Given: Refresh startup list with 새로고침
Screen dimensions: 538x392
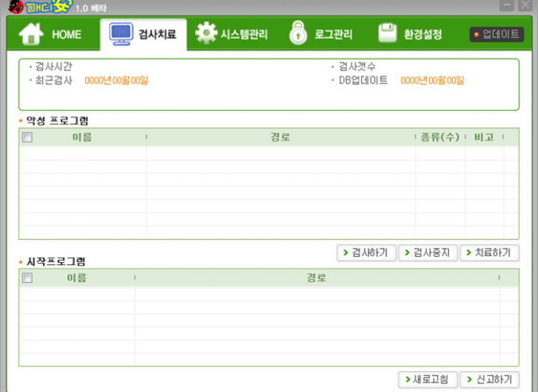Looking at the screenshot, I should point(427,379).
